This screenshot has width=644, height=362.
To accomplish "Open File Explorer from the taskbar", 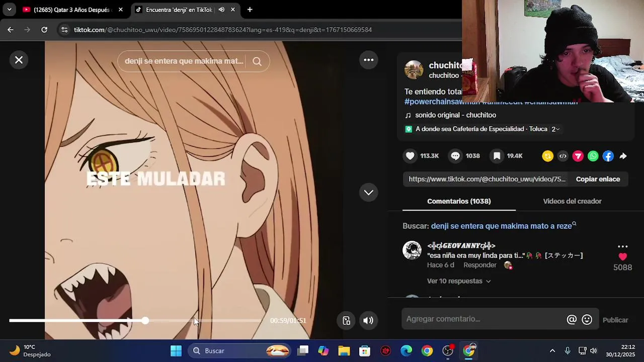I will [344, 351].
